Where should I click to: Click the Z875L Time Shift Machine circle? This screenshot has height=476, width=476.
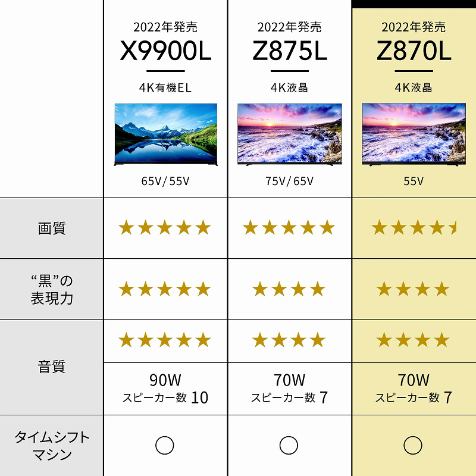(289, 444)
